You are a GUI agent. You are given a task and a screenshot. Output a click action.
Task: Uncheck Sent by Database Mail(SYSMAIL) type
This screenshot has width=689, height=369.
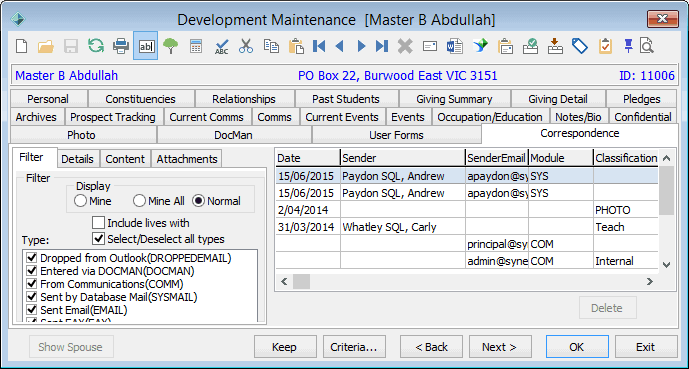pyautogui.click(x=31, y=297)
